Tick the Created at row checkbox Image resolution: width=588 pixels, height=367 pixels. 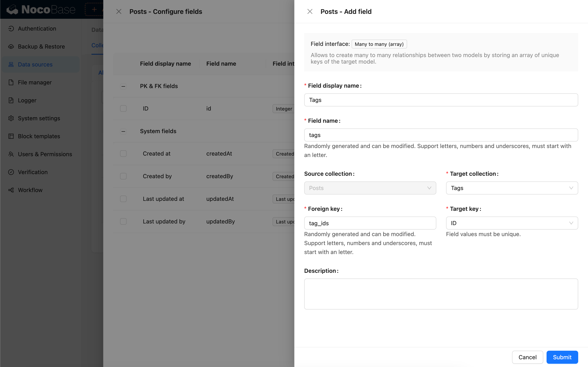(123, 154)
